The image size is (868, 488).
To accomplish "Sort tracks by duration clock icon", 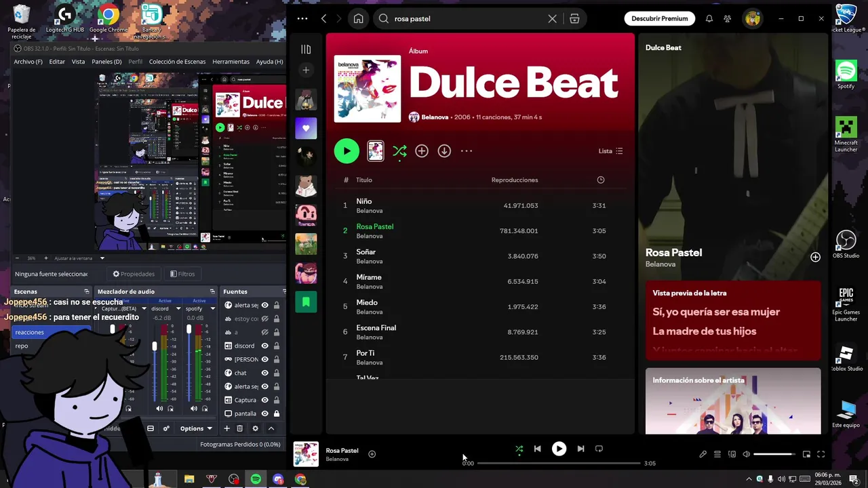I will [600, 180].
